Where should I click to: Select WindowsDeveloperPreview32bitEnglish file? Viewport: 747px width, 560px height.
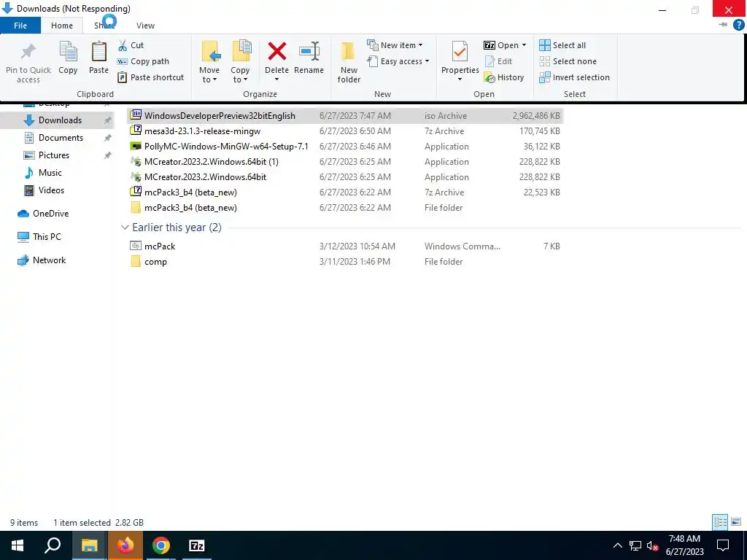(x=345, y=116)
